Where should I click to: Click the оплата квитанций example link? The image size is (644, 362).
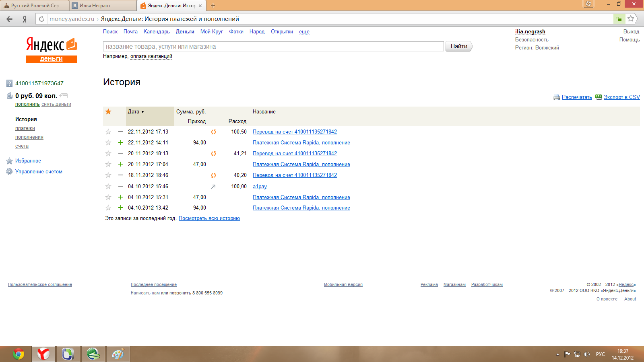tap(151, 56)
